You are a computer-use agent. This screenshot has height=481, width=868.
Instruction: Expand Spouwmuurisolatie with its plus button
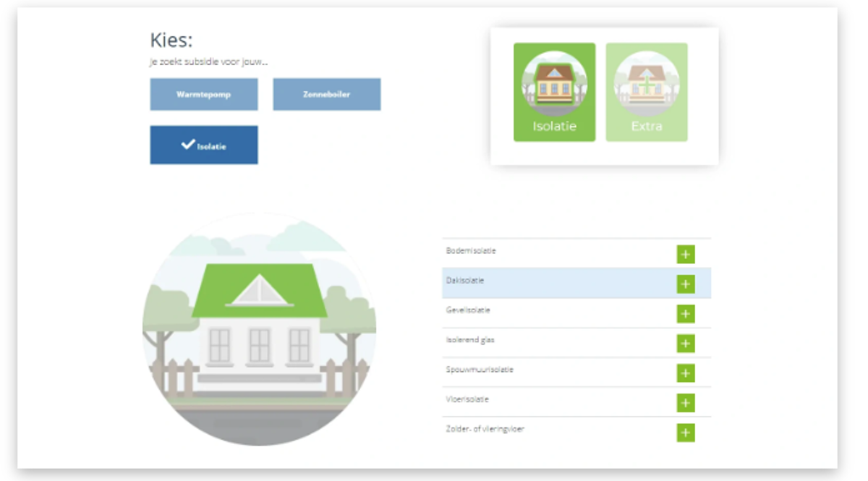click(685, 373)
